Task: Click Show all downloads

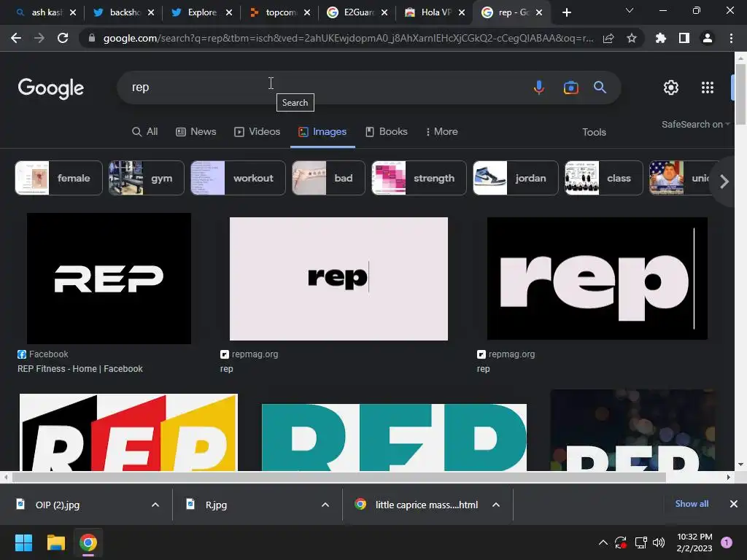Action: pyautogui.click(x=692, y=504)
